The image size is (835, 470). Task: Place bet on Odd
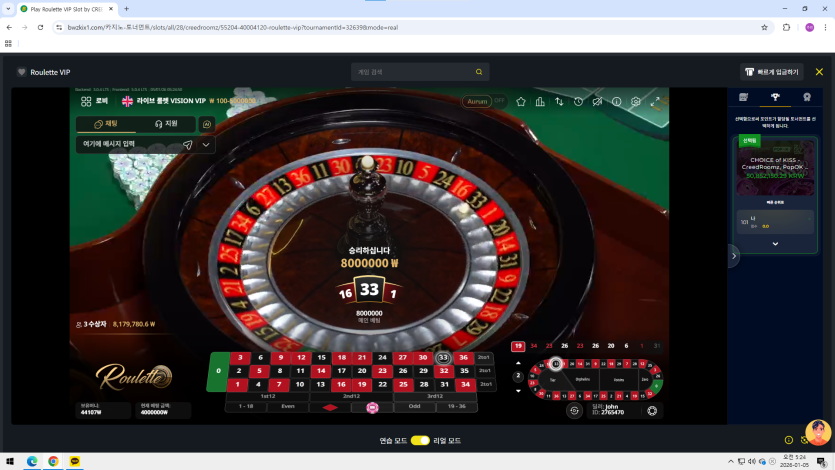pyautogui.click(x=414, y=407)
